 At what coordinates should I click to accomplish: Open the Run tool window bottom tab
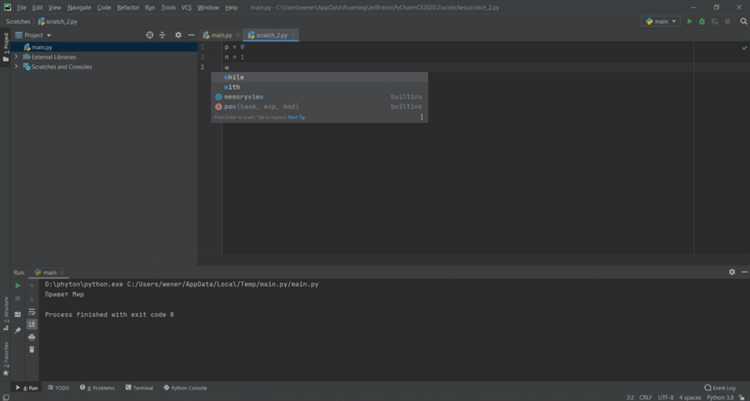click(x=27, y=388)
